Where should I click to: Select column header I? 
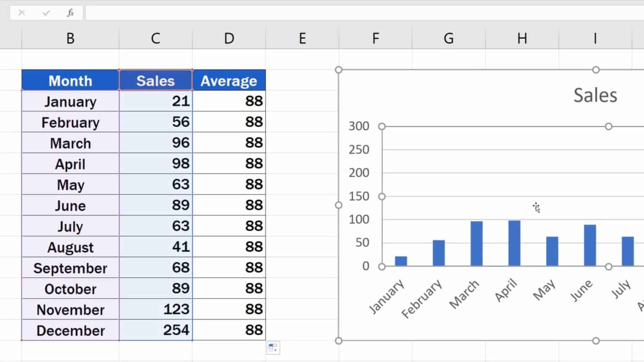click(x=595, y=38)
